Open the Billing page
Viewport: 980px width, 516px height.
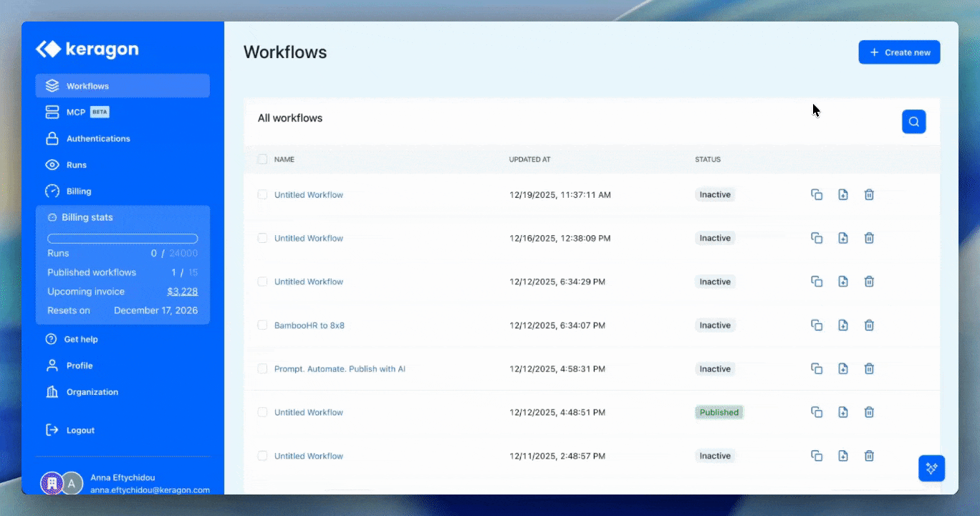pyautogui.click(x=78, y=191)
